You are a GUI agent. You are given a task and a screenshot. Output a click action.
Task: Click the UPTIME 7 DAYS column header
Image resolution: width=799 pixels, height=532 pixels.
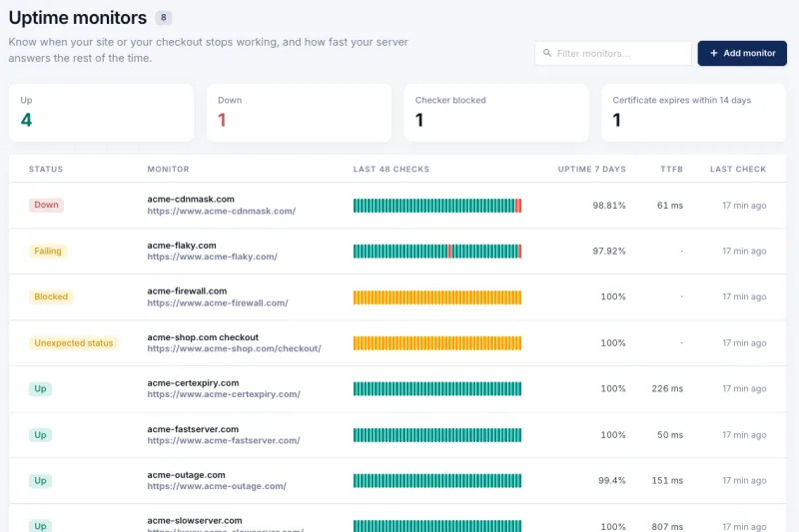591,169
